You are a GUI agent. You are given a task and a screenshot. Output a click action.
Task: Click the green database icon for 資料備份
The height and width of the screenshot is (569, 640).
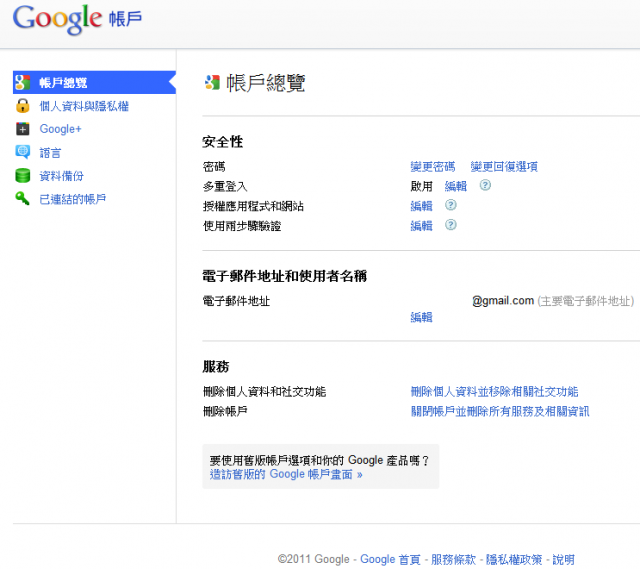click(22, 176)
